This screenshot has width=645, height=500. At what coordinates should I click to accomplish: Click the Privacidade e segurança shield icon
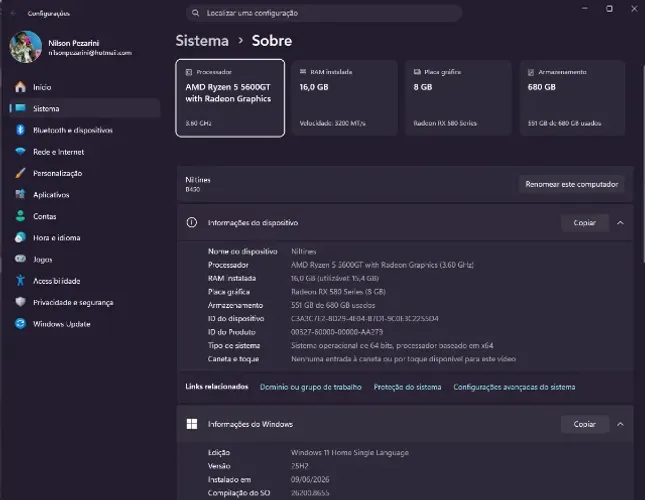(x=20, y=302)
